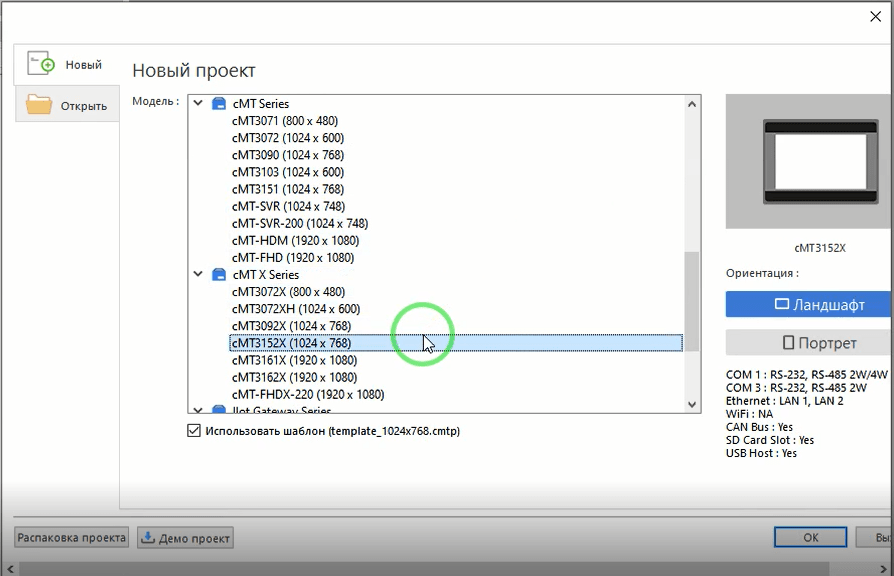Click the Open folder icon in sidebar
This screenshot has width=894, height=576.
(x=39, y=105)
